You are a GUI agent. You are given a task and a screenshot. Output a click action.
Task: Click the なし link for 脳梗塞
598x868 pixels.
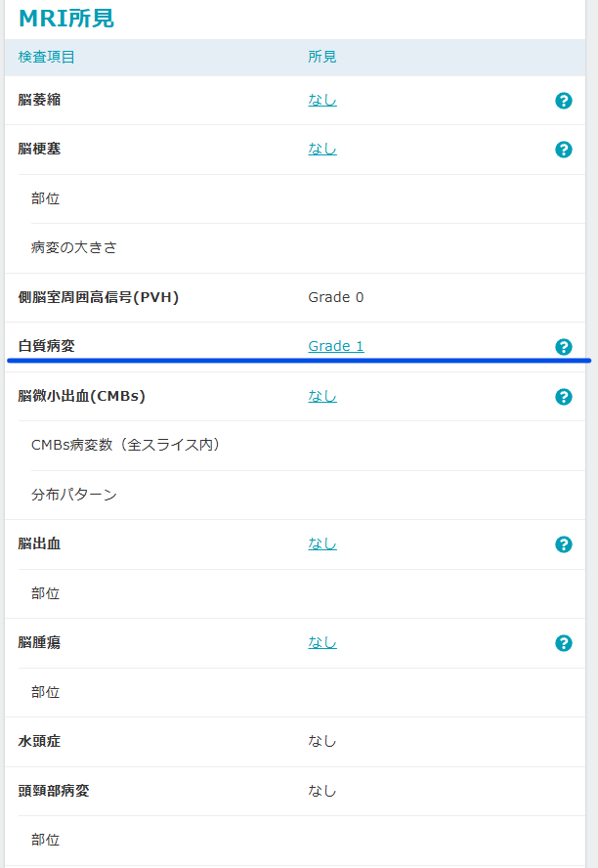[x=322, y=149]
